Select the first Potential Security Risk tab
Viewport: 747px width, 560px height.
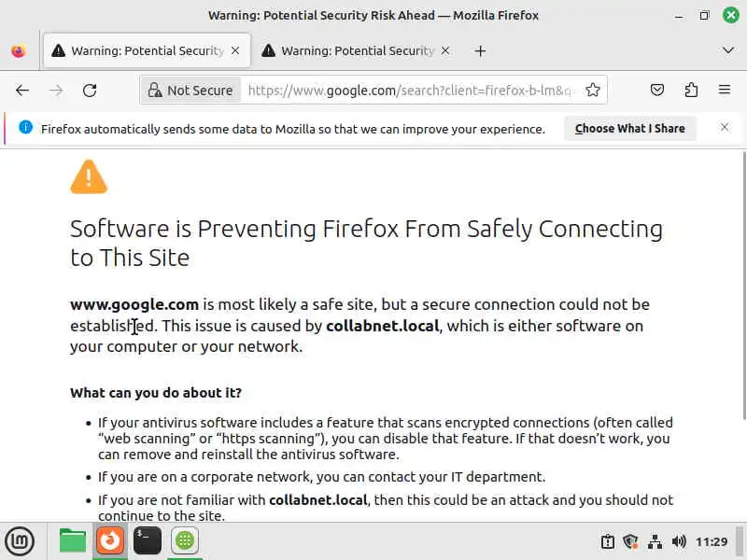140,51
